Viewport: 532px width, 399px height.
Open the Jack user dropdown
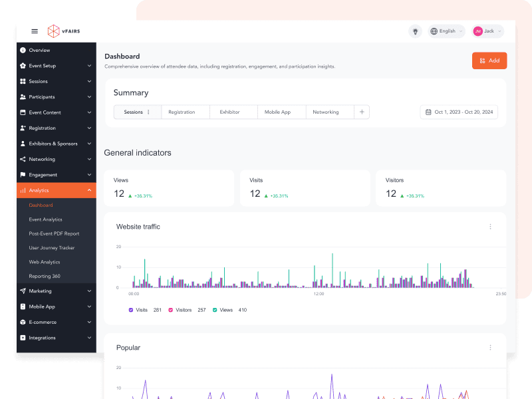tap(487, 31)
